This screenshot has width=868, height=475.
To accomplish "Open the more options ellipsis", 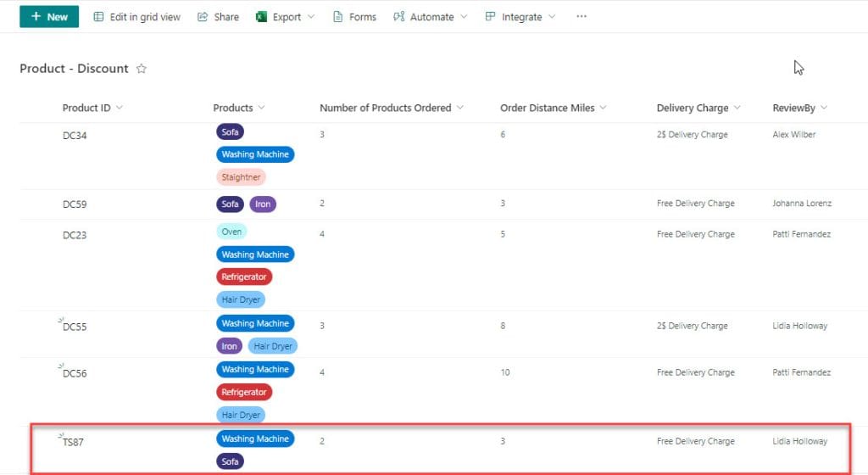I will click(x=581, y=17).
